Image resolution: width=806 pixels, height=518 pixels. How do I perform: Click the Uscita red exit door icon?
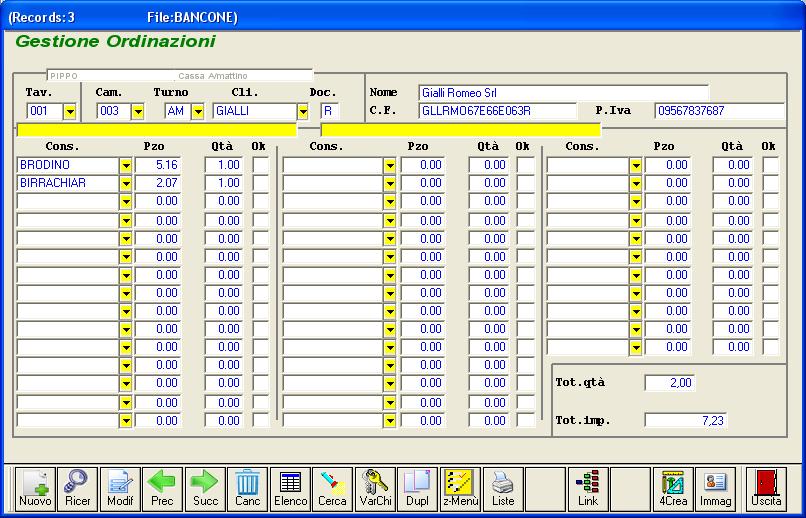pos(766,489)
